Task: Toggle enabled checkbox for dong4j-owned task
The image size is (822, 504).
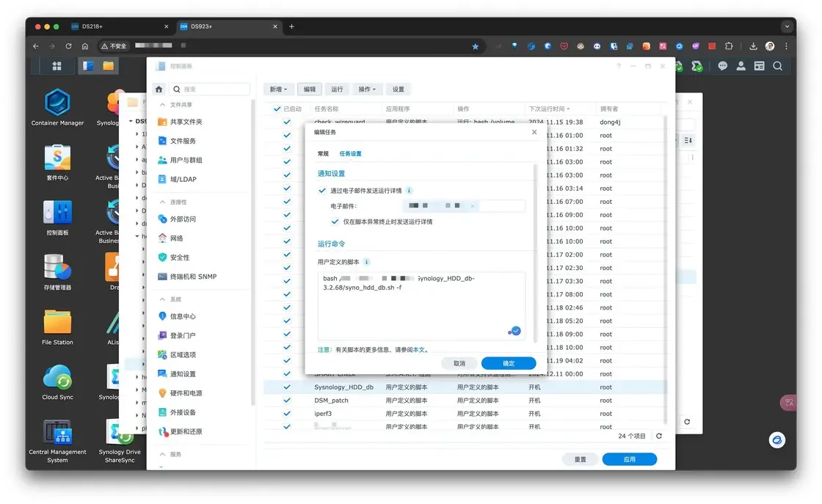Action: pos(287,122)
